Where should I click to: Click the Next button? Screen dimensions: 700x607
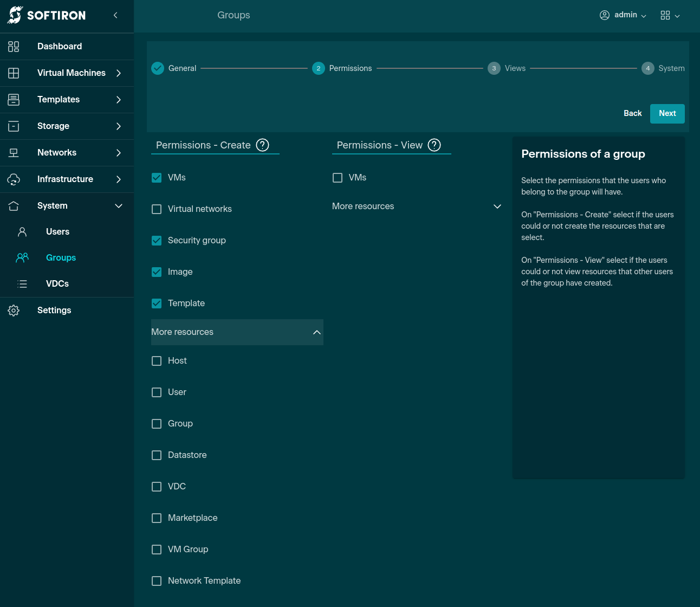[x=667, y=114]
